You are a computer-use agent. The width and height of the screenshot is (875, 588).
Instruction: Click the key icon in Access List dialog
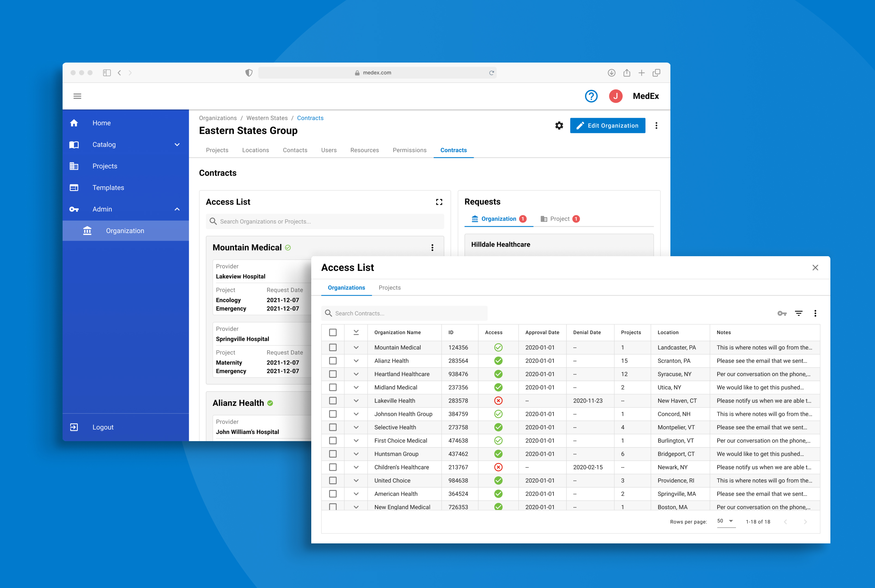coord(782,313)
